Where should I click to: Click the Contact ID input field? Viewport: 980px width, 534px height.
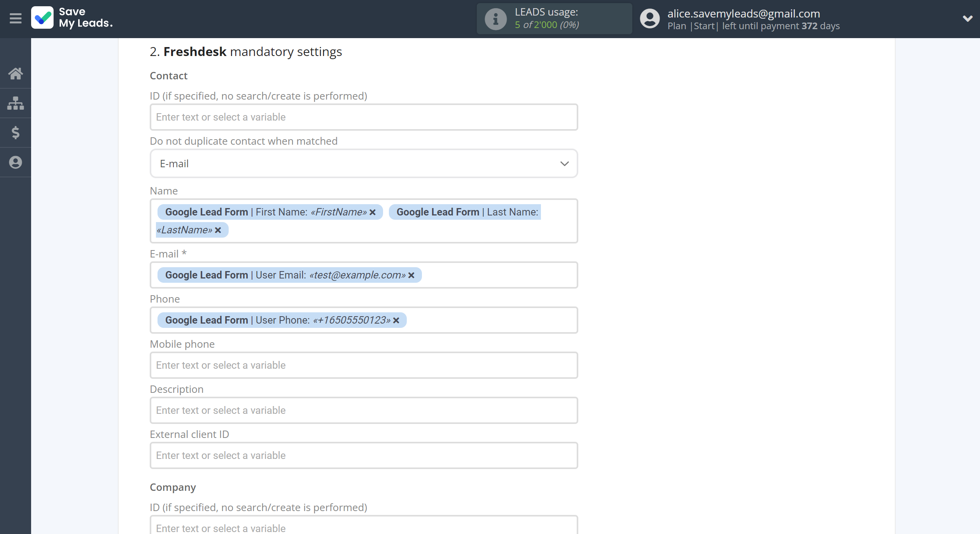pyautogui.click(x=364, y=117)
